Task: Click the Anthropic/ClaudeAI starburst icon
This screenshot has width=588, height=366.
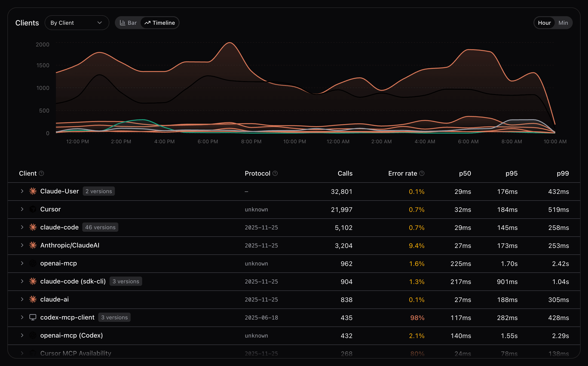Action: click(33, 245)
